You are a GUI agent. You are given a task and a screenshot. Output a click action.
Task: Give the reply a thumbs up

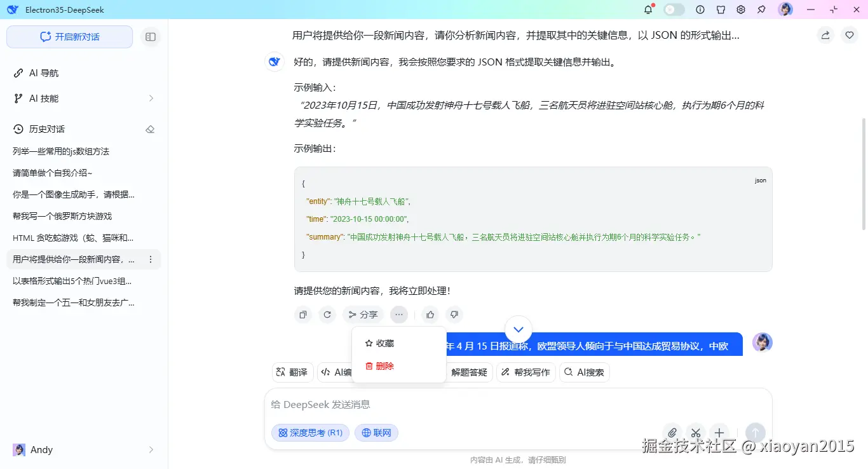click(x=430, y=315)
